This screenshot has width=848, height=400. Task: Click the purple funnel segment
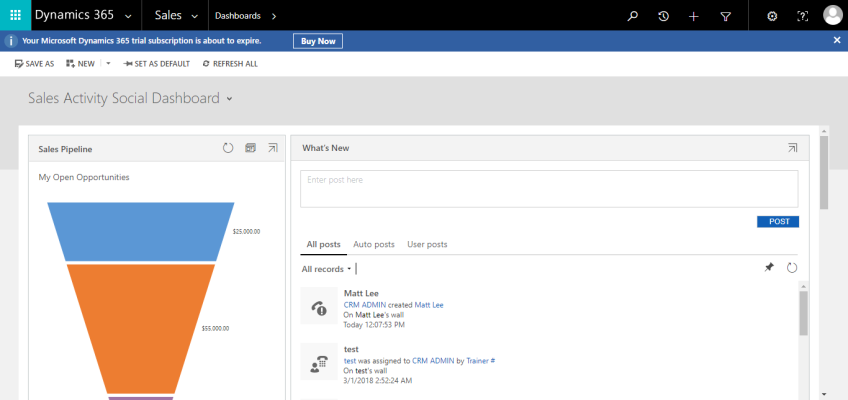[142, 398]
